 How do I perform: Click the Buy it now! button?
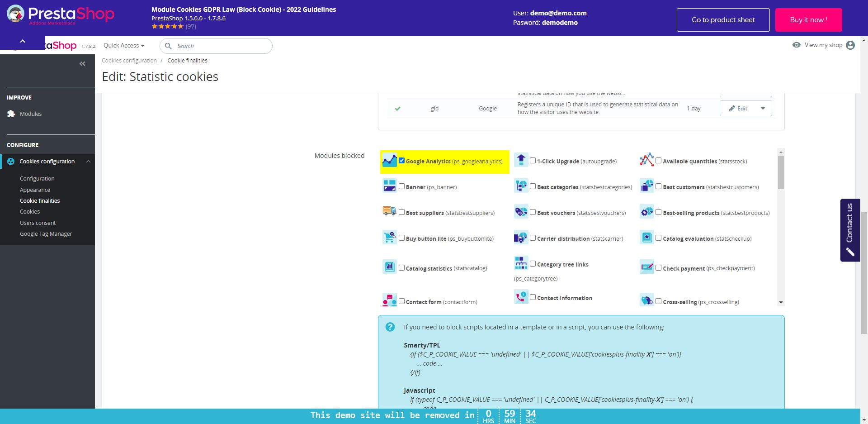click(808, 20)
